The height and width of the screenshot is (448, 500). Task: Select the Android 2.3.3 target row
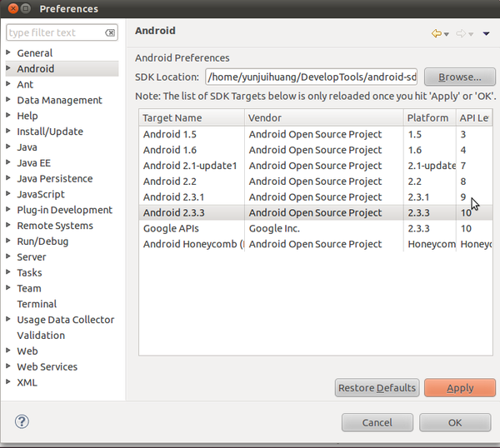316,212
